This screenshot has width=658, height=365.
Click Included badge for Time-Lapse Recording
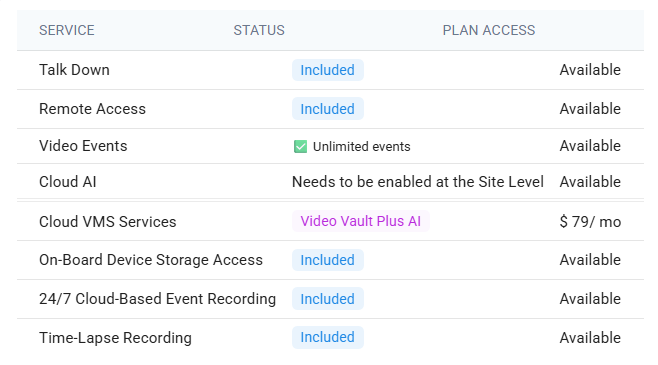coord(328,337)
